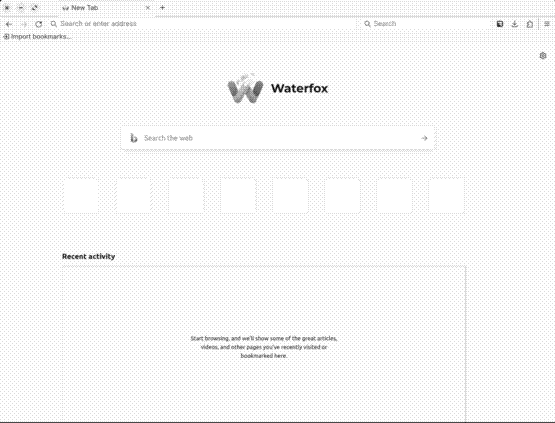Reload the current page

(39, 24)
